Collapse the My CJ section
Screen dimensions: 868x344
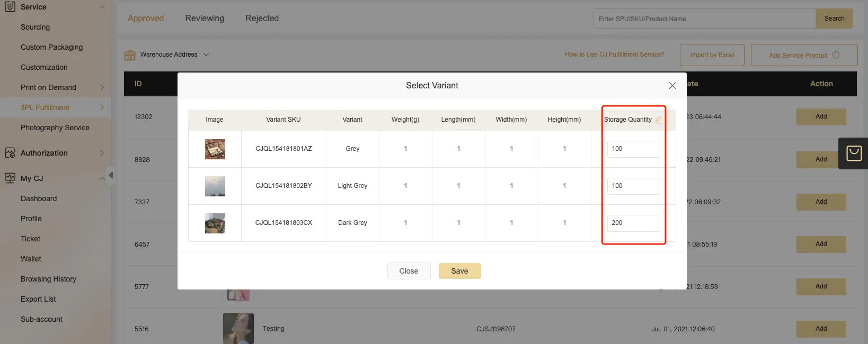(102, 178)
